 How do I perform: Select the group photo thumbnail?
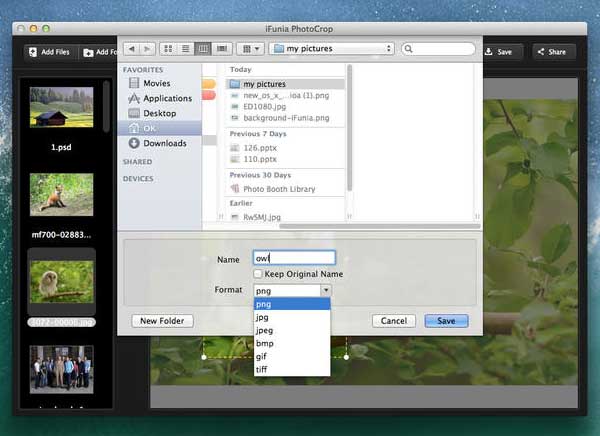(x=62, y=369)
